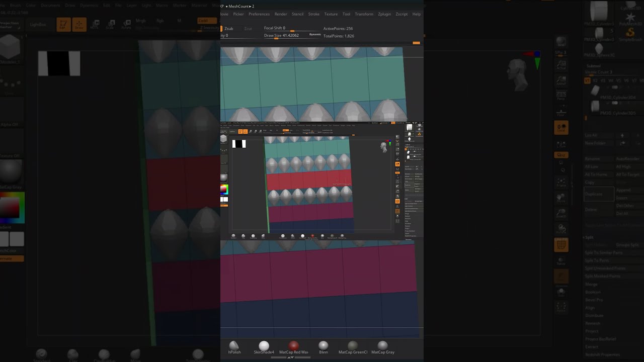This screenshot has height=362, width=644.
Task: Open the Zplugin palette menu
Action: point(384,14)
